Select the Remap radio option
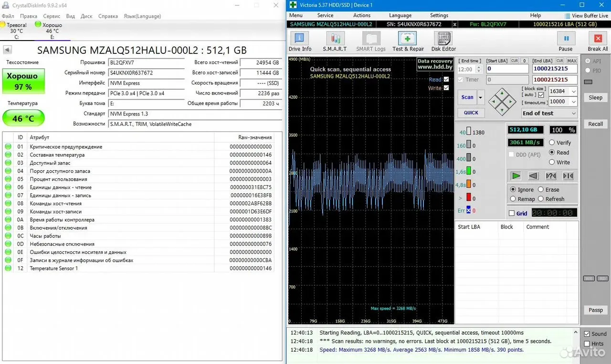Screen dimensions: 611x364 [x=513, y=199]
